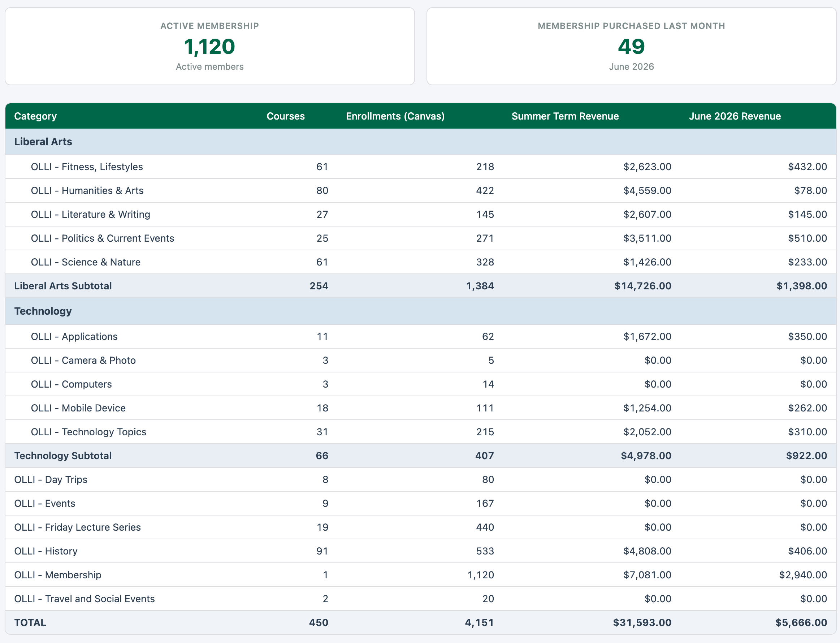Click the June 2026 Revenue header
Viewport: 840px width, 643px height.
735,116
